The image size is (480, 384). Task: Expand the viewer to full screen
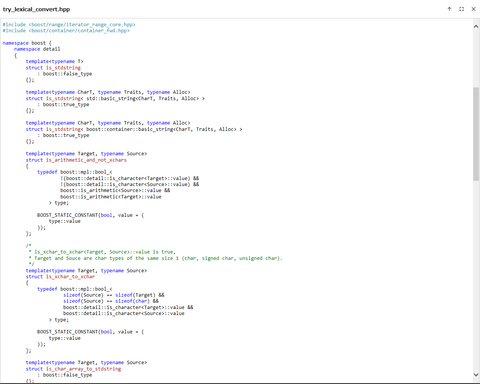pyautogui.click(x=461, y=9)
